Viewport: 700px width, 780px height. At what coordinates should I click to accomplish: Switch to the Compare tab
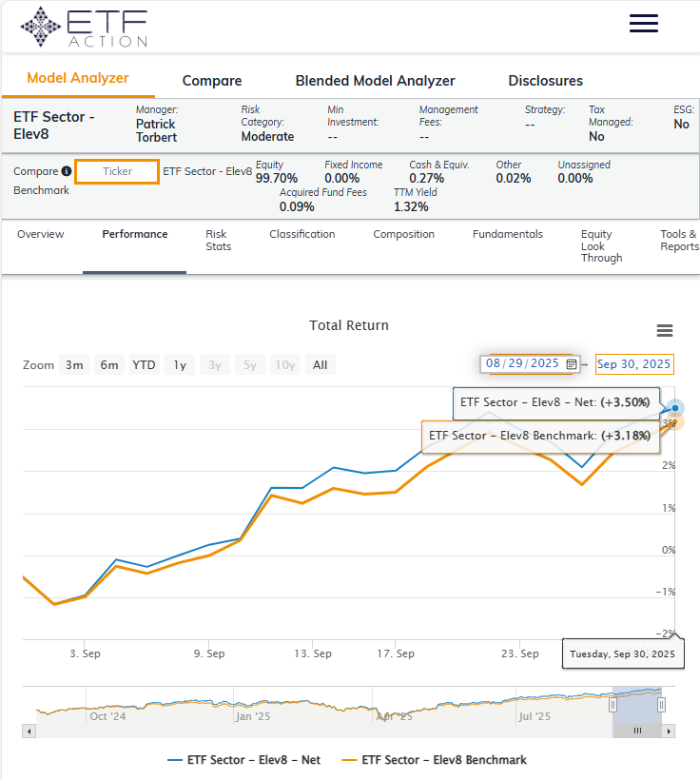[212, 81]
